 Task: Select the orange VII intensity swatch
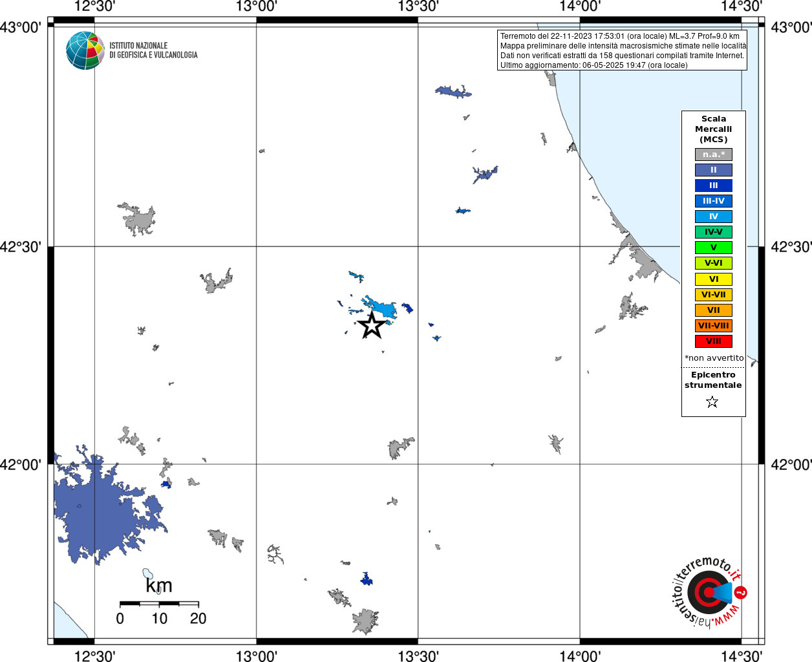[x=714, y=310]
